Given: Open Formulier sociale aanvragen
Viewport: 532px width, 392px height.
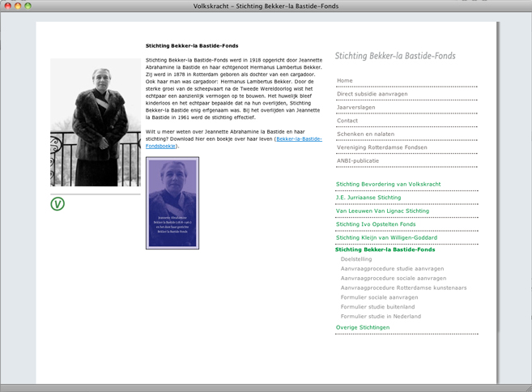Looking at the screenshot, I should (379, 297).
